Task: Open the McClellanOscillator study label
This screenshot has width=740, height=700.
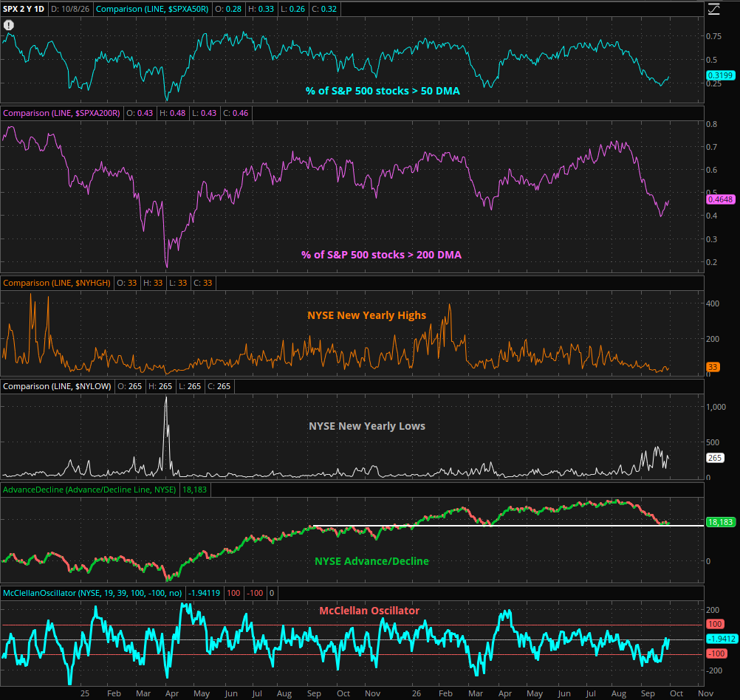Action: 92,593
